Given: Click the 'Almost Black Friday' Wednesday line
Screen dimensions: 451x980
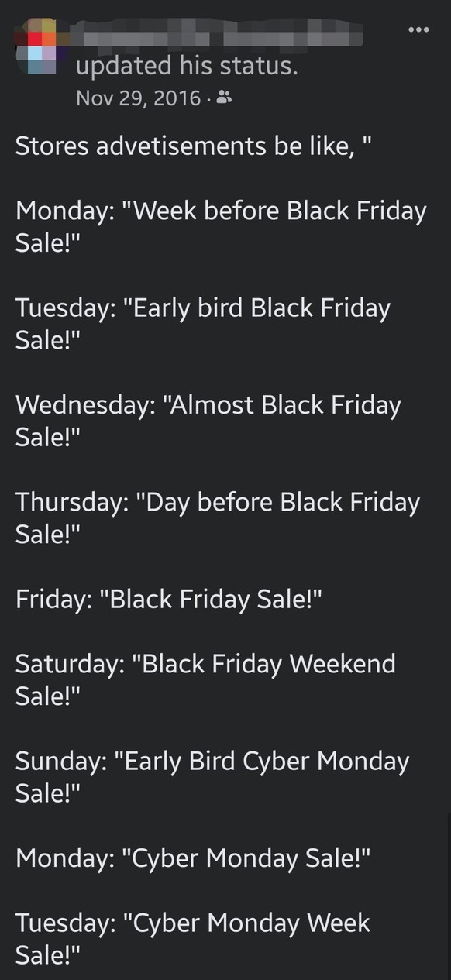Looking at the screenshot, I should click(208, 421).
